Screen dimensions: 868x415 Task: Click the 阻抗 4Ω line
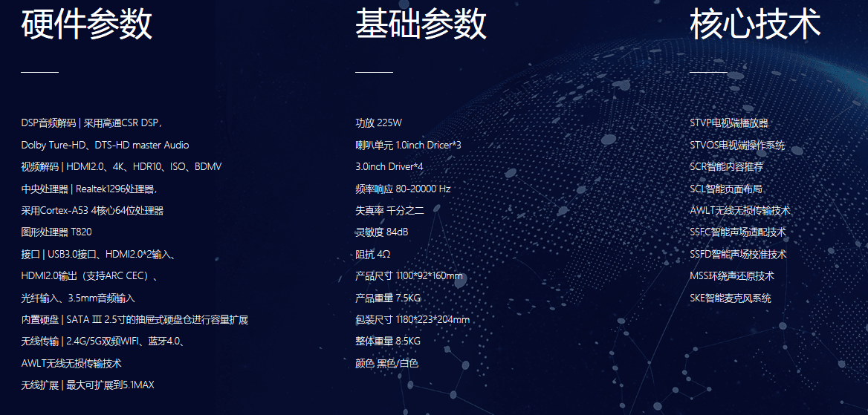[373, 254]
